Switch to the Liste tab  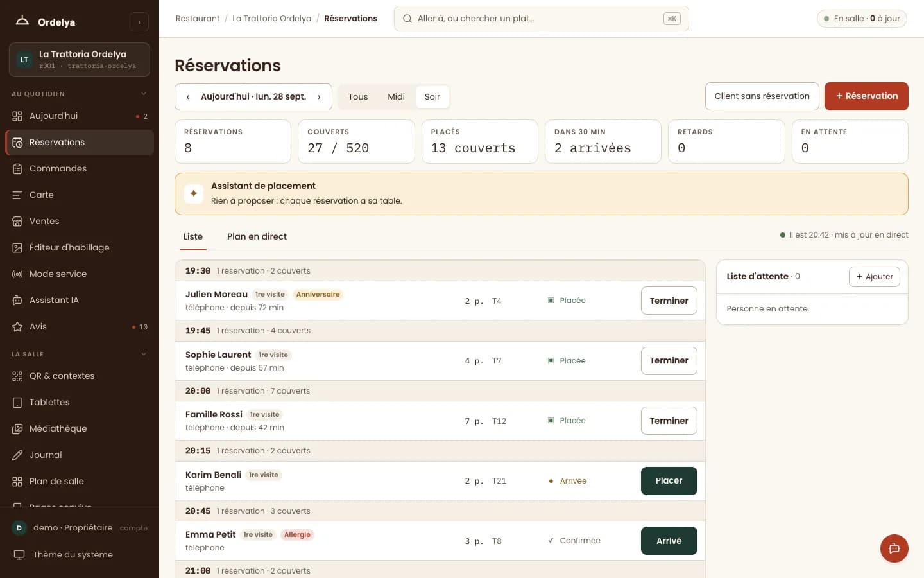193,237
